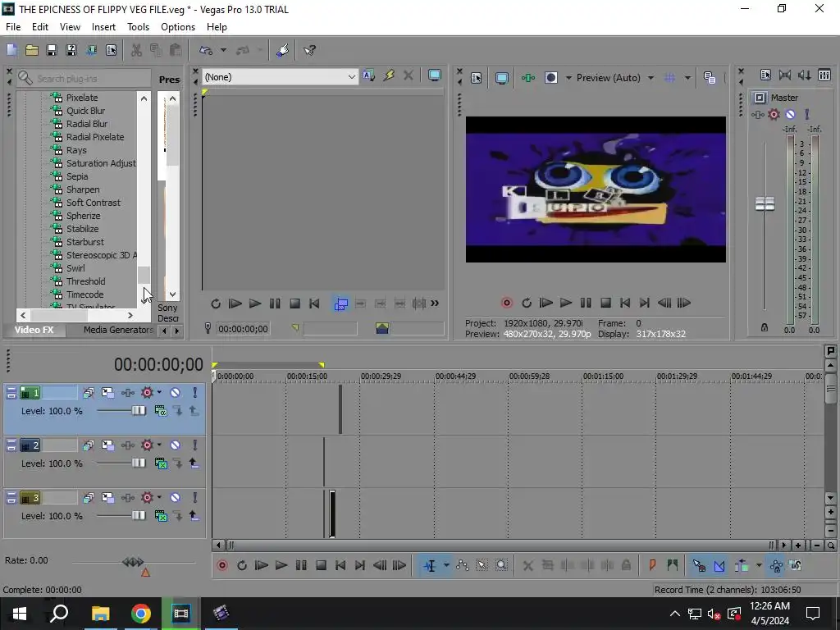
Task: Open File Explorer from the taskbar
Action: pyautogui.click(x=100, y=614)
